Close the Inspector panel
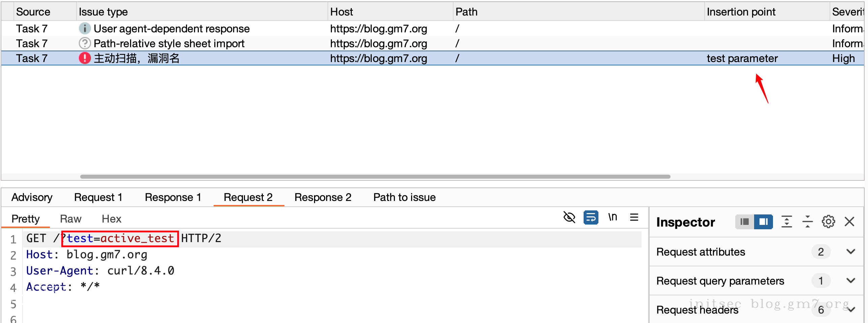The height and width of the screenshot is (323, 868). click(x=849, y=222)
